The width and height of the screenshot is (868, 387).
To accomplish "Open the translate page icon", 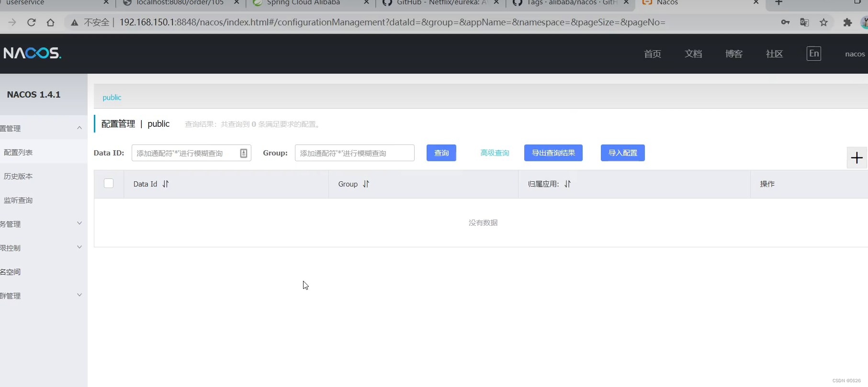I will [804, 22].
